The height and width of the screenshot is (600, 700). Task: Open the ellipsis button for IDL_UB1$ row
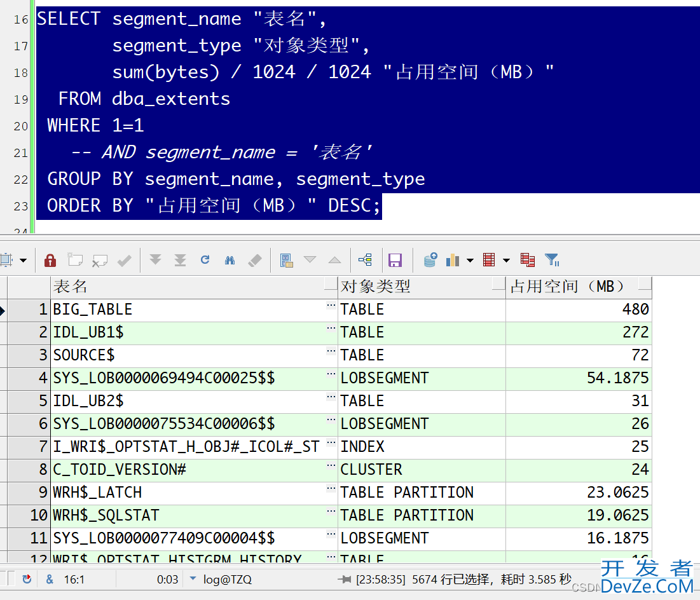(331, 329)
